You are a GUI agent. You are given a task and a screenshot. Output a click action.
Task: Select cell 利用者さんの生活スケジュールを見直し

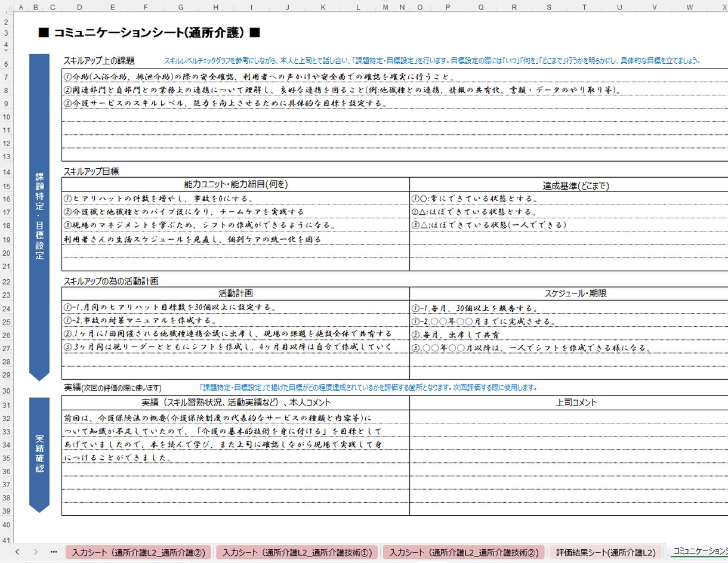coord(236,239)
